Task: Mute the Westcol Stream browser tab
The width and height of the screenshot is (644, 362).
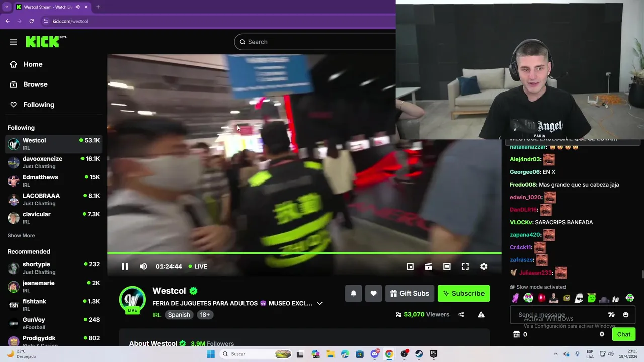Action: [77, 7]
